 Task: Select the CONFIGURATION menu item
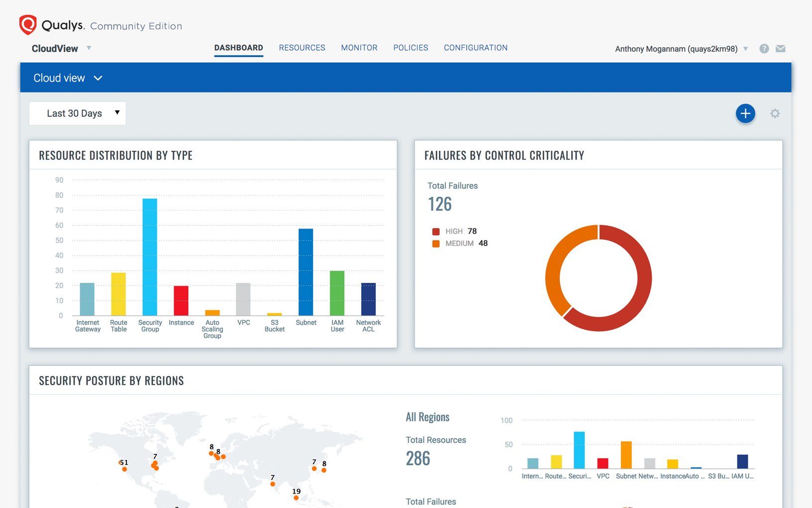[476, 48]
